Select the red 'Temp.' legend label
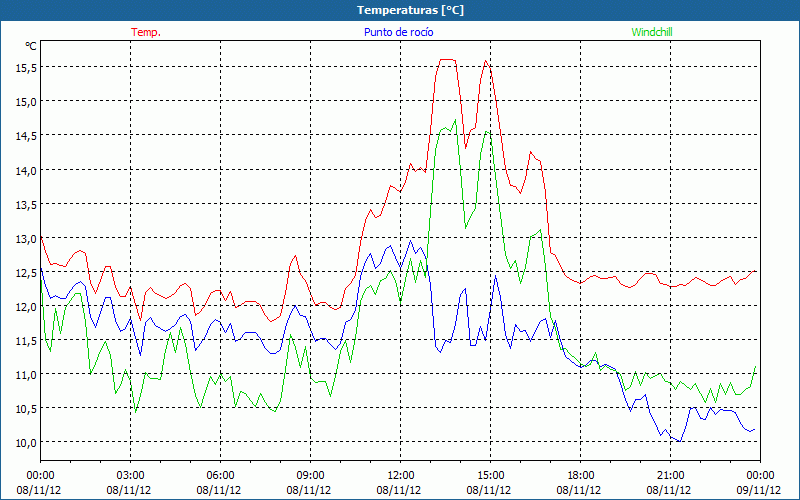800x500 pixels. [146, 32]
